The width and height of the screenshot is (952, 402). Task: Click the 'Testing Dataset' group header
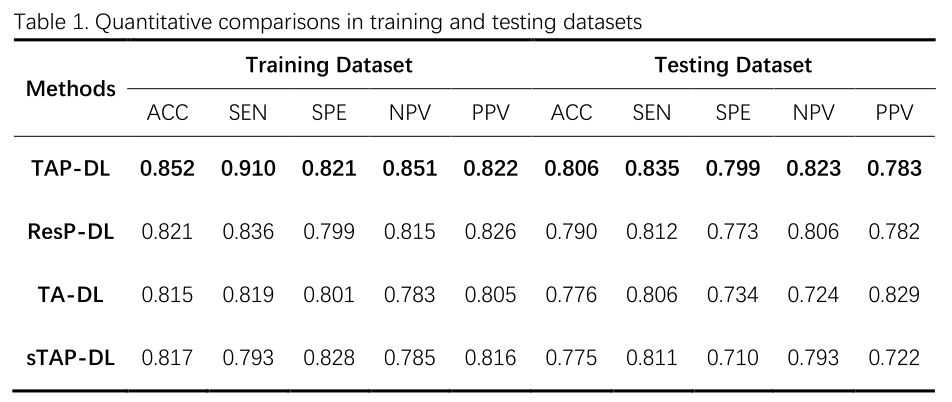click(x=733, y=66)
